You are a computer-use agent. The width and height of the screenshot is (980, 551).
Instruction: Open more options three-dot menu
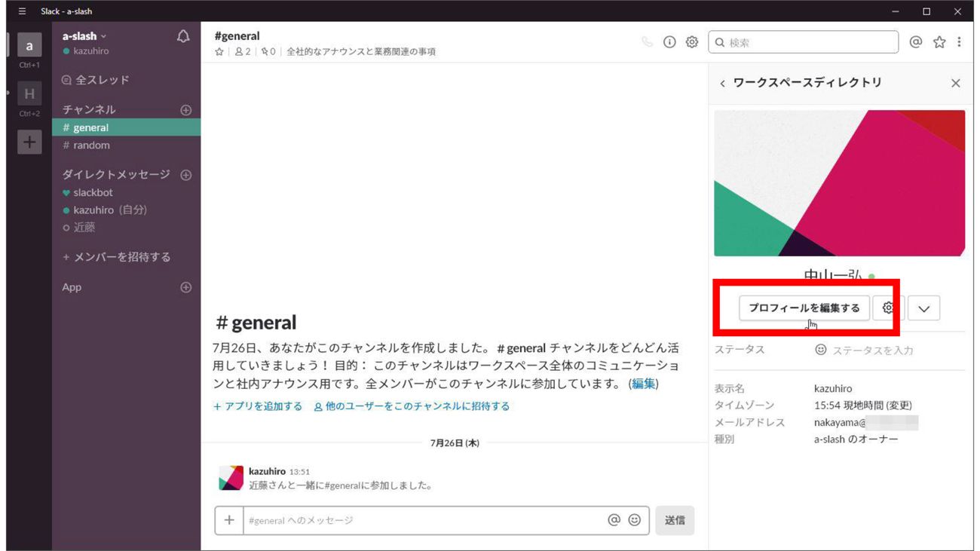click(x=959, y=42)
